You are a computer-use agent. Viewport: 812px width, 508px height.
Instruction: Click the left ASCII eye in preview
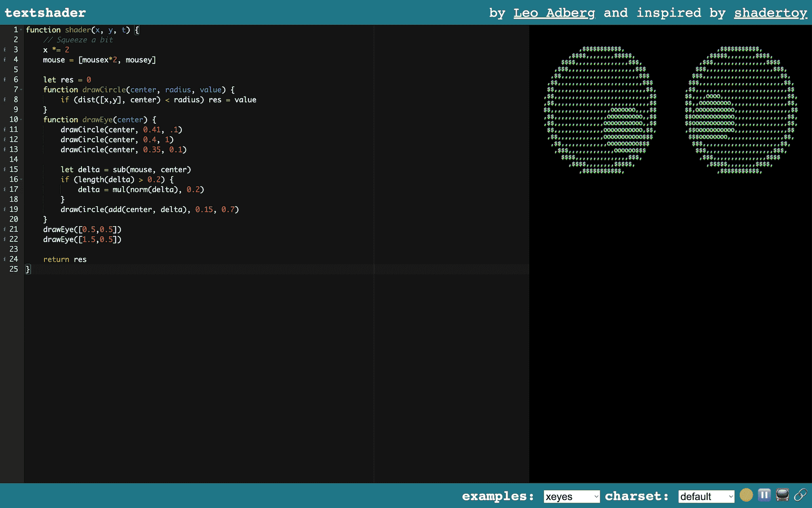pyautogui.click(x=600, y=110)
